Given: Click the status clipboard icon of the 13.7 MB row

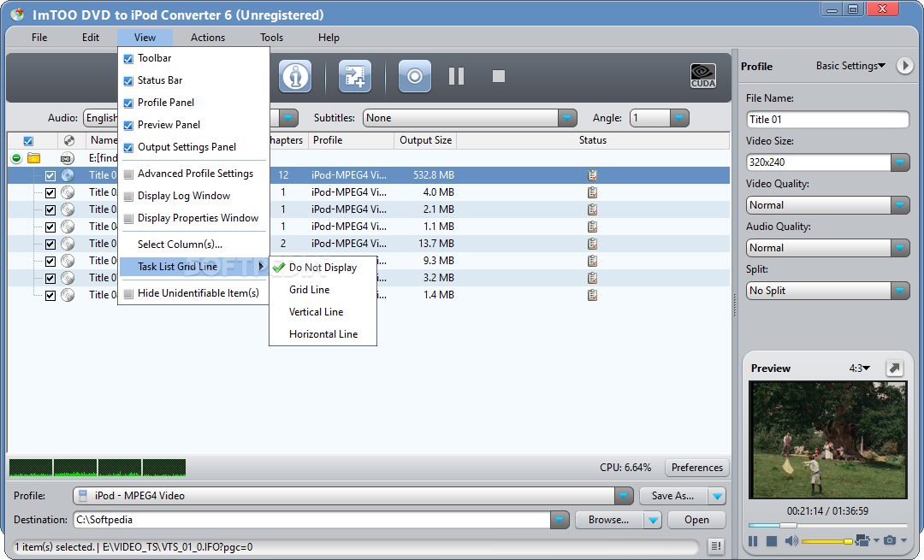Looking at the screenshot, I should [x=592, y=243].
